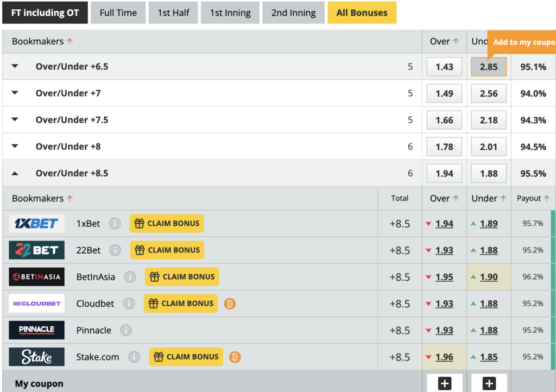Sort the inner table by Over column

[444, 199]
